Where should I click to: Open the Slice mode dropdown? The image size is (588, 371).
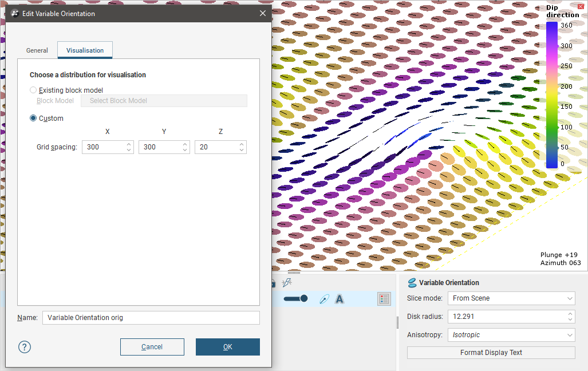pos(513,298)
